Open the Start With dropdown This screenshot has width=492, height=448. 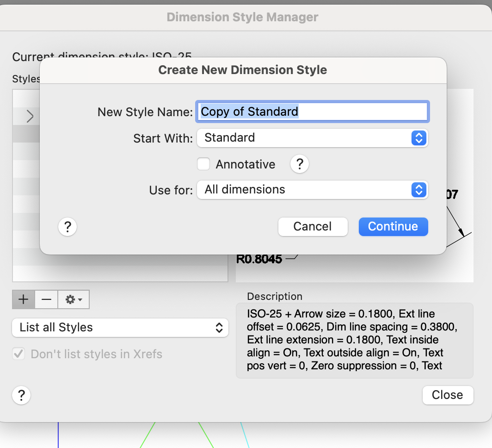[x=313, y=138]
